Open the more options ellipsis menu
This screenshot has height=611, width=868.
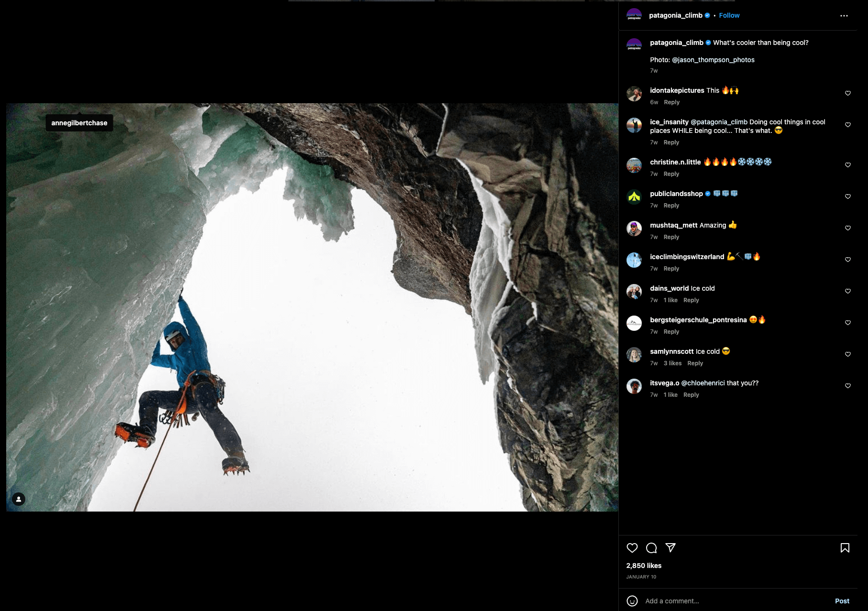pyautogui.click(x=844, y=16)
